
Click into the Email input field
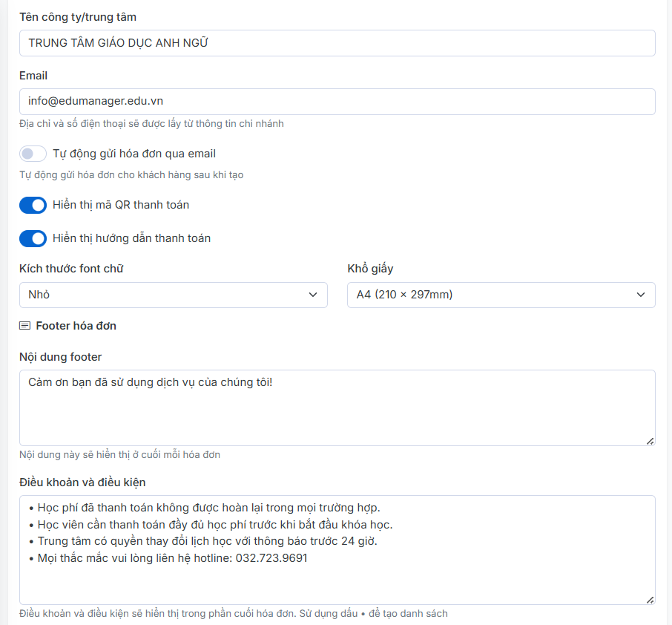337,102
